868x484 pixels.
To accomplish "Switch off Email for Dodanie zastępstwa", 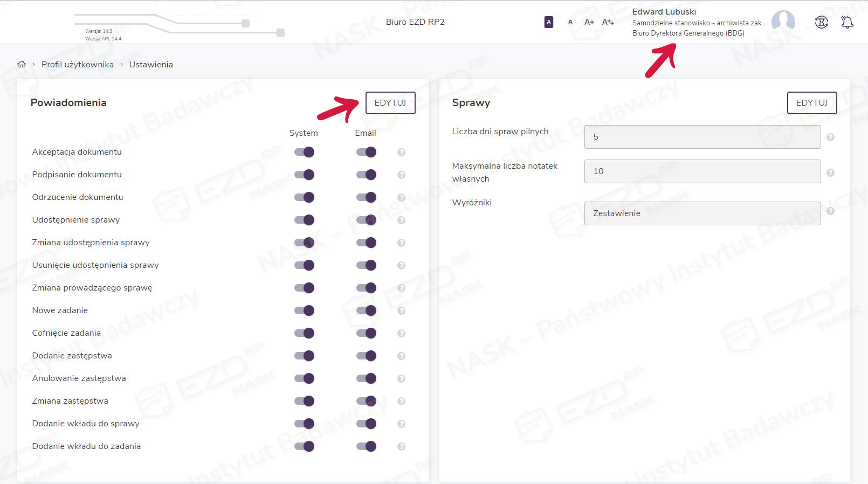I will point(366,356).
